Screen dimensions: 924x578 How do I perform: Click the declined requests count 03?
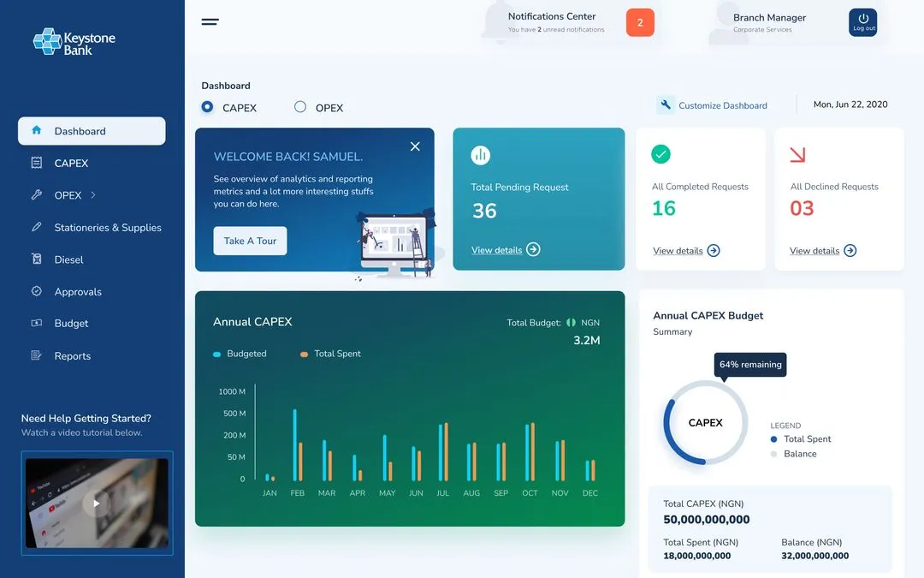802,208
